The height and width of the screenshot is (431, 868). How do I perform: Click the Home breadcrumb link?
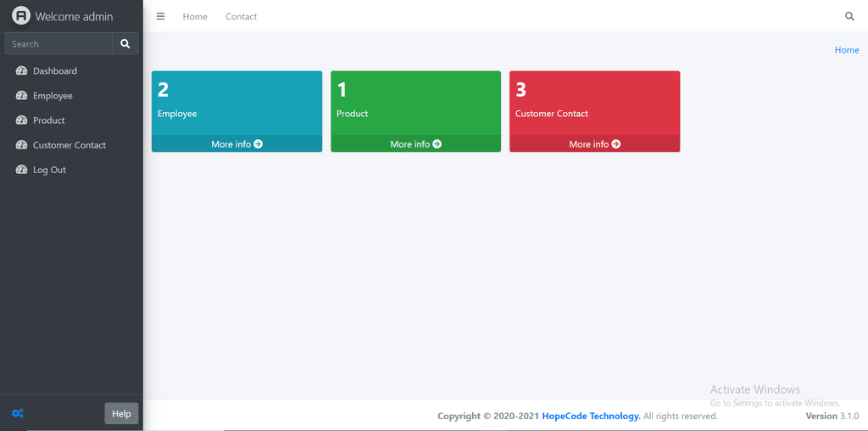tap(847, 50)
